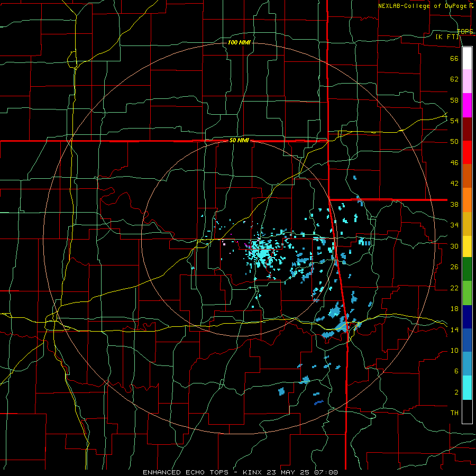Click the 54 value on the legend
The height and width of the screenshot is (476, 476).
pyautogui.click(x=454, y=121)
